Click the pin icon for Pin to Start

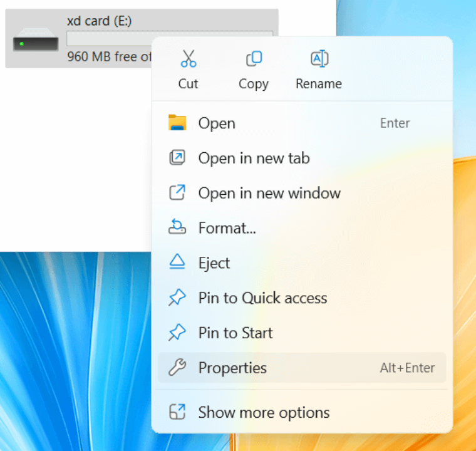(x=177, y=333)
